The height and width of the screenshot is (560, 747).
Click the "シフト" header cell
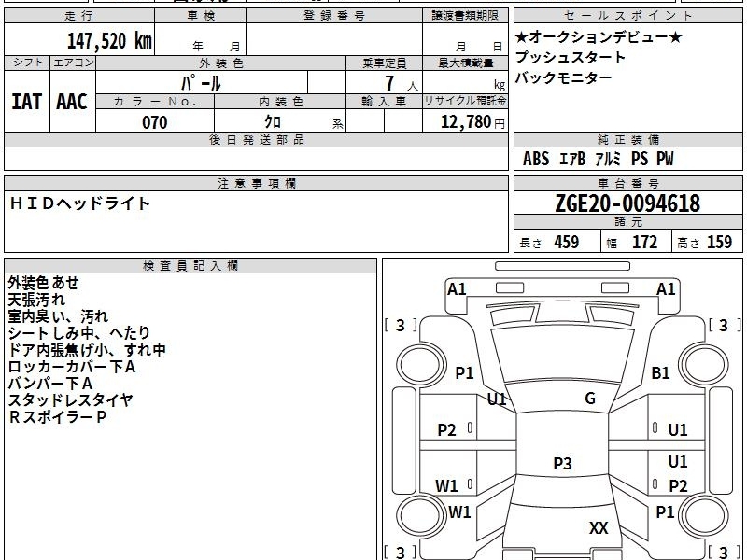click(27, 63)
